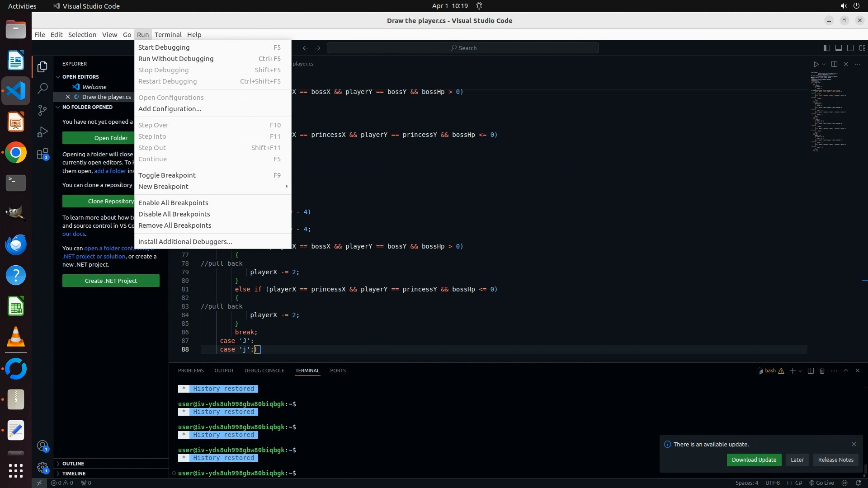
Task: Click the Create .NET Project button
Action: point(111,281)
